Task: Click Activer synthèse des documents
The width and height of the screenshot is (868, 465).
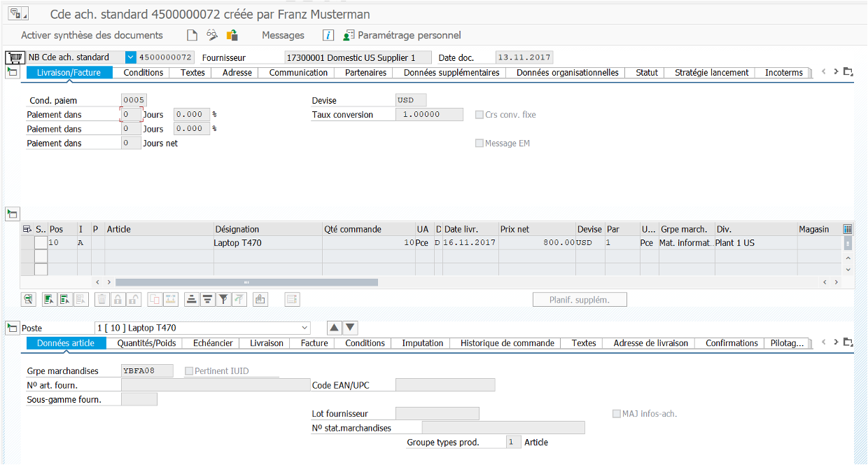Action: (92, 35)
